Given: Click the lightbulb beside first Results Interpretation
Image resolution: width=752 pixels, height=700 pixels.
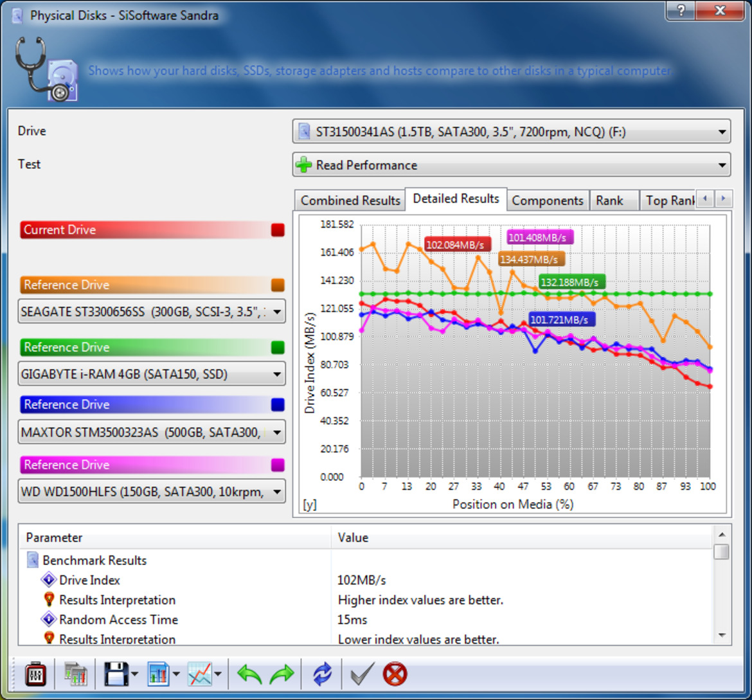Looking at the screenshot, I should tap(48, 599).
